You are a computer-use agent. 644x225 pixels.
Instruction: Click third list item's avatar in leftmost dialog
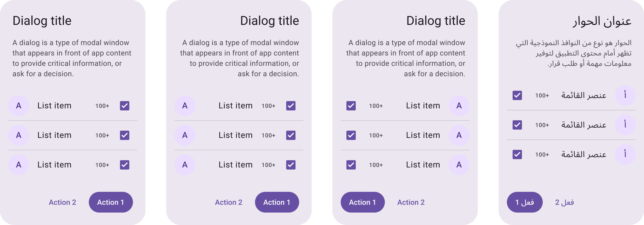19,165
